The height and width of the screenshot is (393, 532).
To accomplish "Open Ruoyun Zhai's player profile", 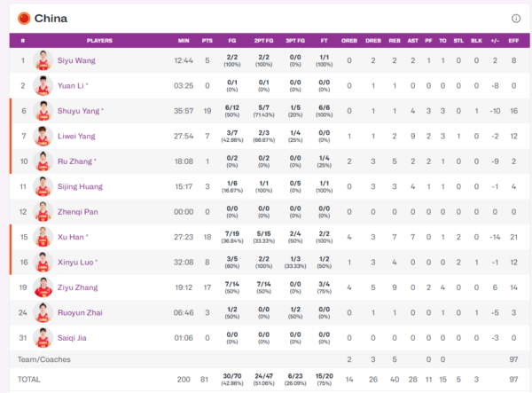I will click(82, 312).
